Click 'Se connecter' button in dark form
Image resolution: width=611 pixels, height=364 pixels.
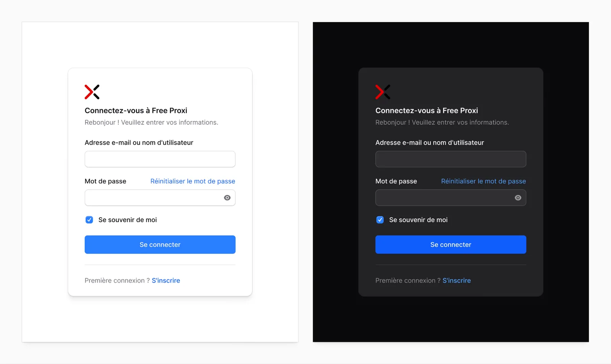coord(451,245)
